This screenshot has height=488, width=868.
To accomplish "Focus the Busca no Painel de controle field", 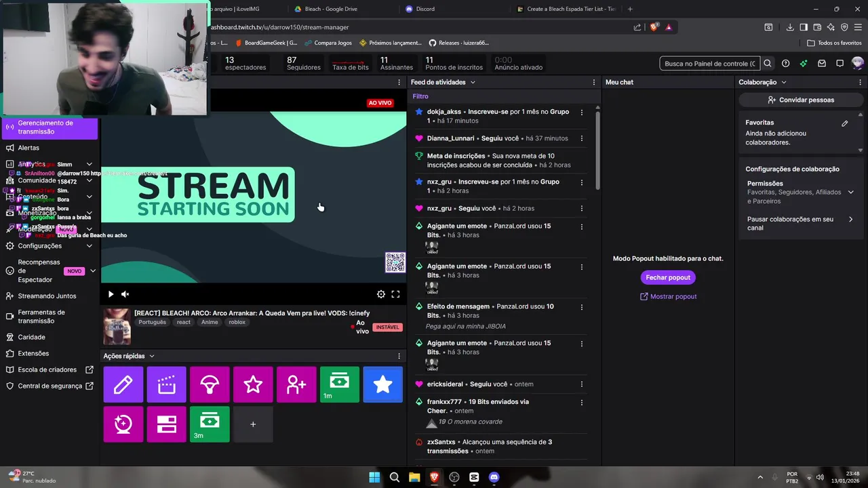I will pos(709,64).
